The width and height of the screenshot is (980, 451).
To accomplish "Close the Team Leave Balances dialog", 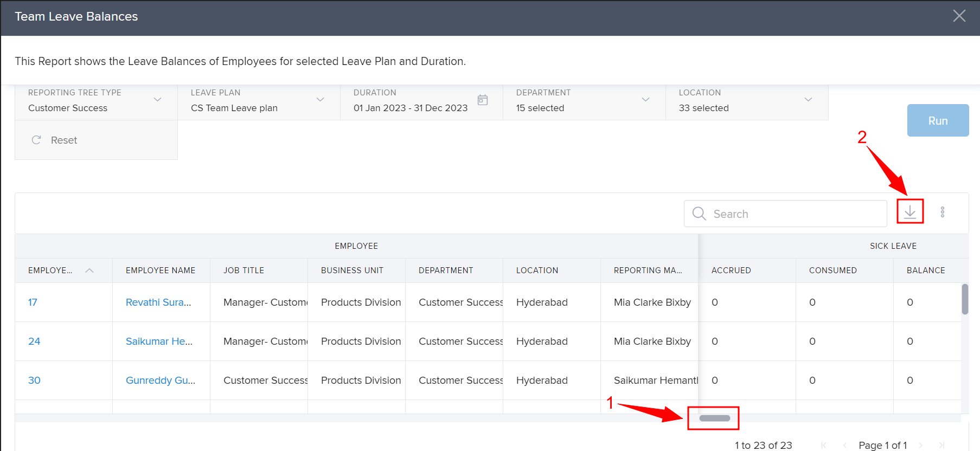I will tap(959, 16).
